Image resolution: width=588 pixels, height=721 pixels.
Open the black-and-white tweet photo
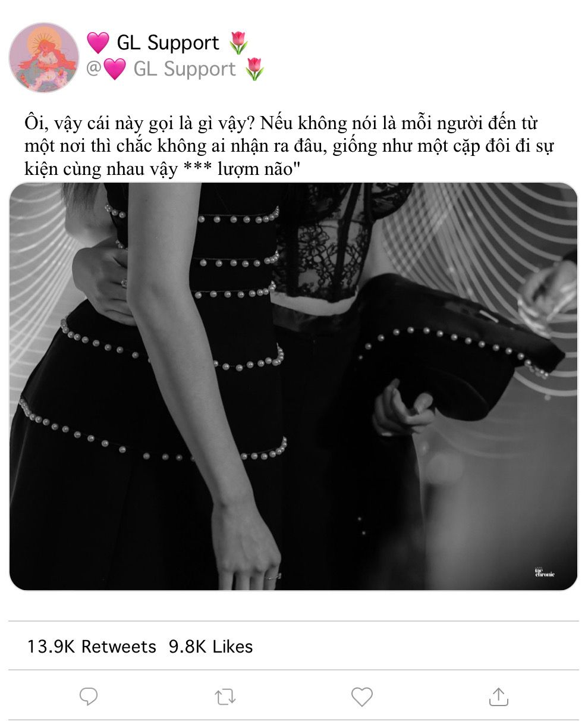point(294,387)
